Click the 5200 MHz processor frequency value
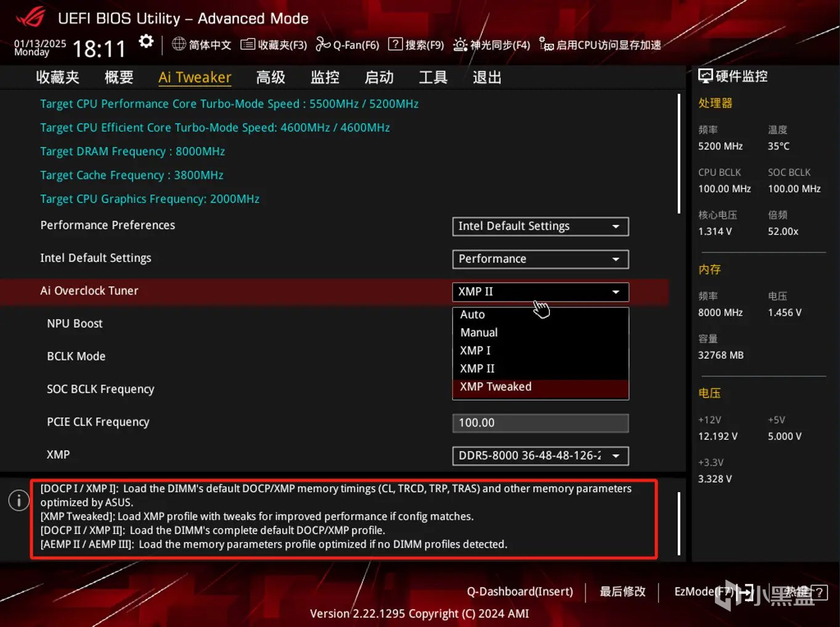The image size is (840, 627). pyautogui.click(x=720, y=146)
